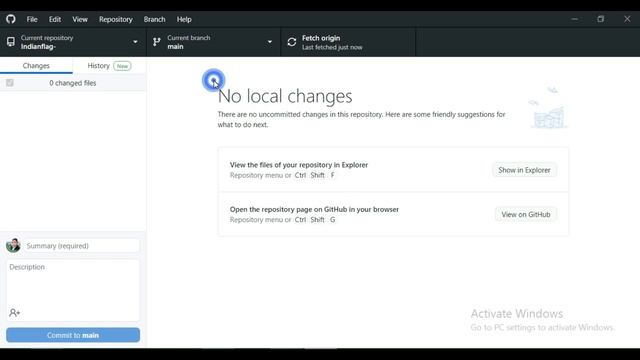The width and height of the screenshot is (640, 360).
Task: Click the 'No local changes' heading
Action: (285, 96)
